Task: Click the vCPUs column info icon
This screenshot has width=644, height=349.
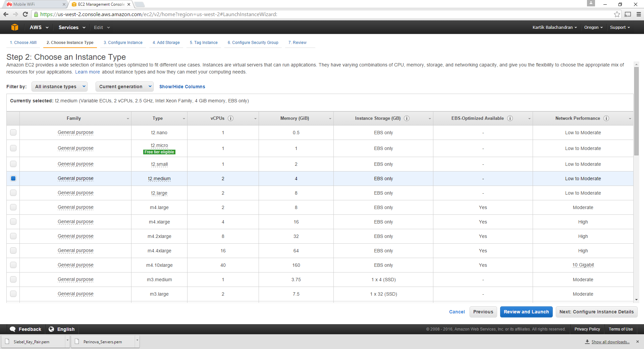Action: [231, 118]
